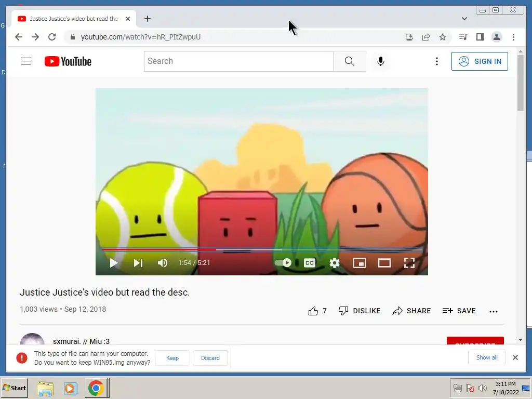532x399 pixels.
Task: Click the SHARE button
Action: pos(411,311)
